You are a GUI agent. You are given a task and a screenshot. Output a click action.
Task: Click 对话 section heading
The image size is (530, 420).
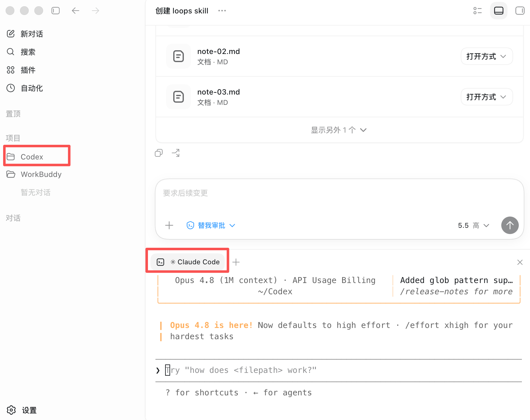[13, 218]
